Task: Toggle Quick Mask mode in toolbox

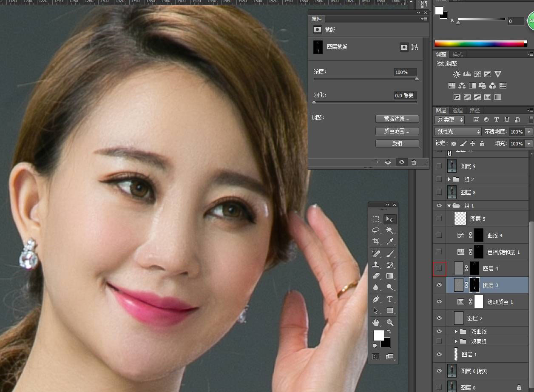Action: coord(375,356)
